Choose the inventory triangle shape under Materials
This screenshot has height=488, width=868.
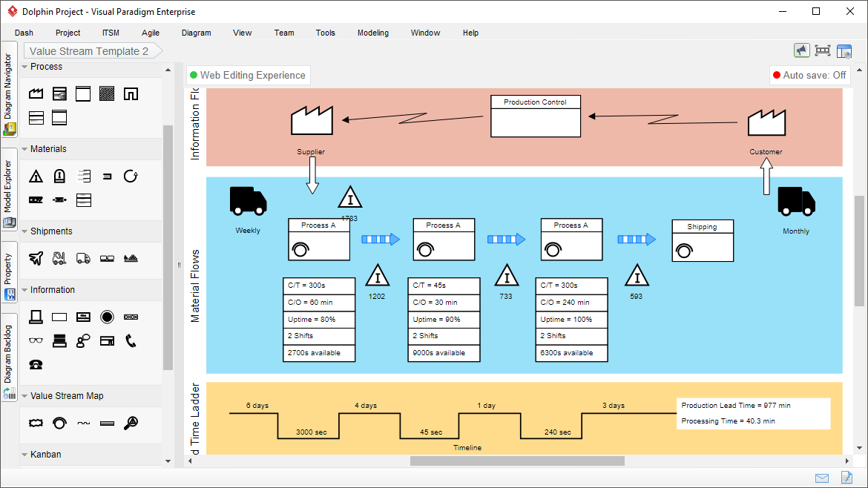click(36, 176)
